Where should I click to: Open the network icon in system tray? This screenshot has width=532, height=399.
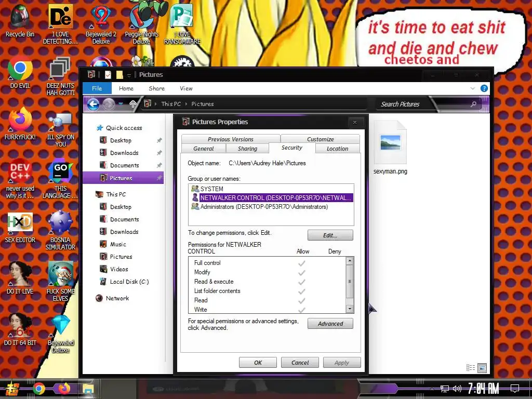click(x=444, y=389)
